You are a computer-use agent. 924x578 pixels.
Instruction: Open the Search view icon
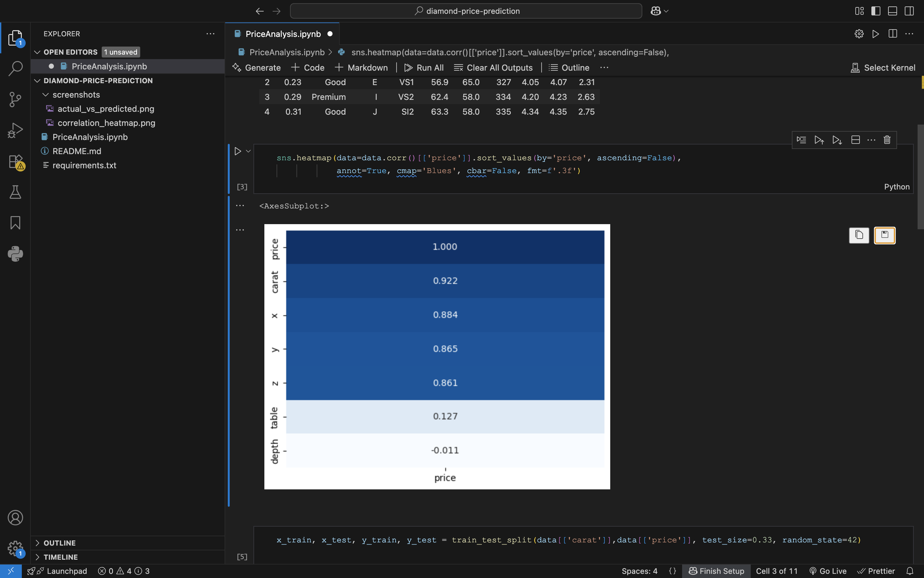click(x=15, y=68)
